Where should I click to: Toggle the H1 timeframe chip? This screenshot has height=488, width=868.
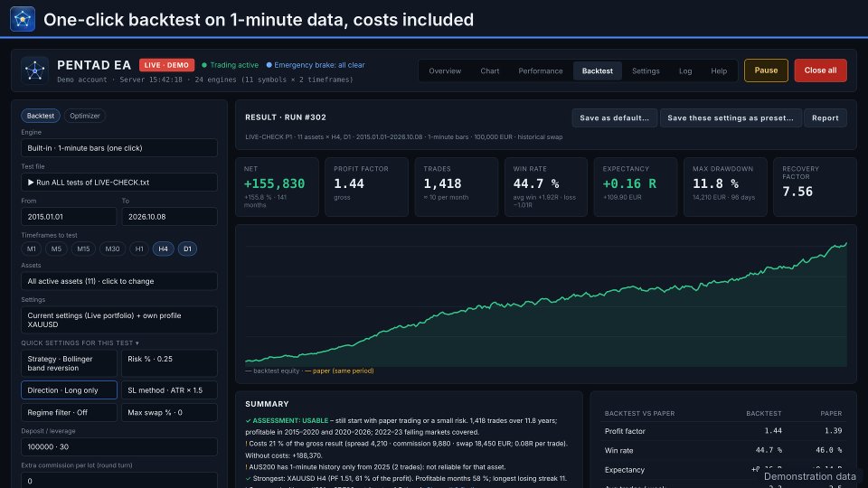(139, 249)
